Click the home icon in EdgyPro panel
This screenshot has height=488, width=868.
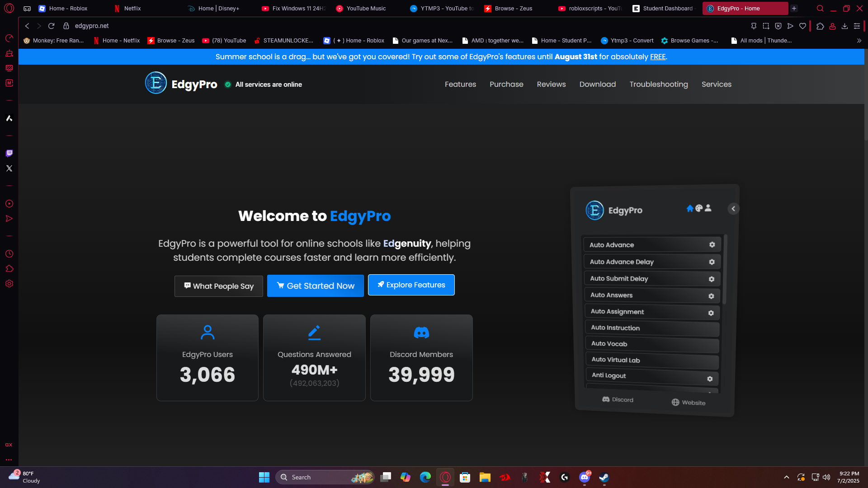click(x=690, y=208)
